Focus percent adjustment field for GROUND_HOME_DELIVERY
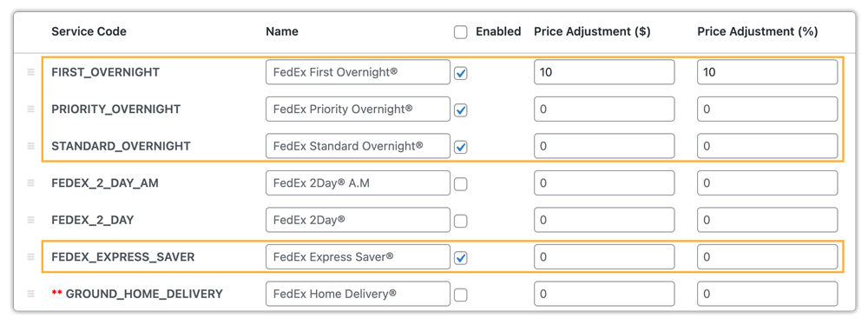Image resolution: width=868 pixels, height=325 pixels. coord(767,294)
